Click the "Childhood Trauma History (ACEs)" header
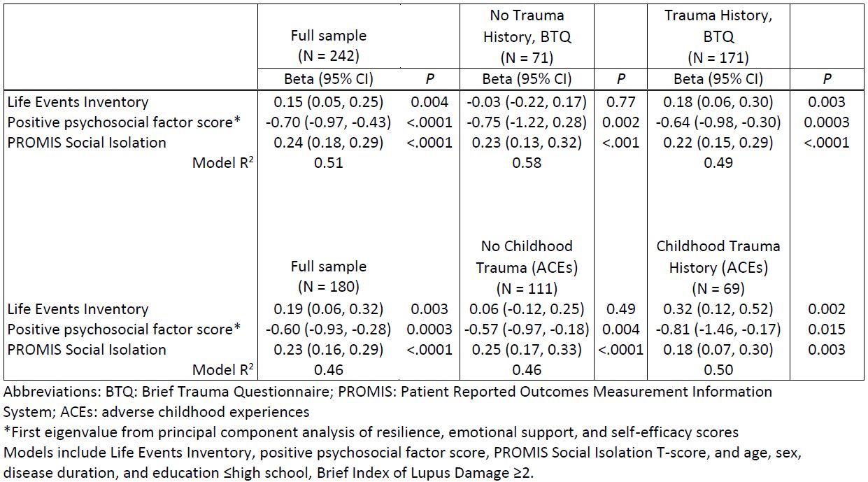This screenshot has height=482, width=868. [x=718, y=257]
